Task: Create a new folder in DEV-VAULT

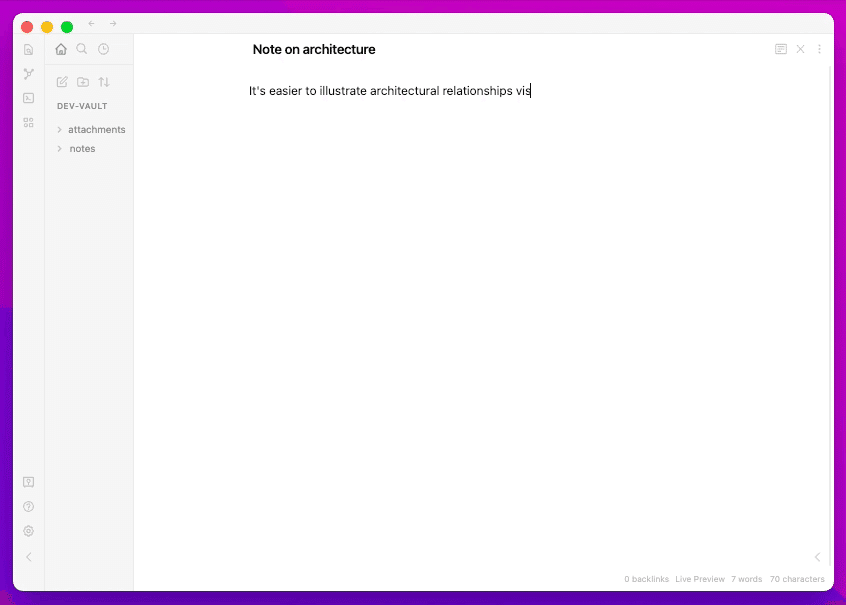Action: click(83, 81)
